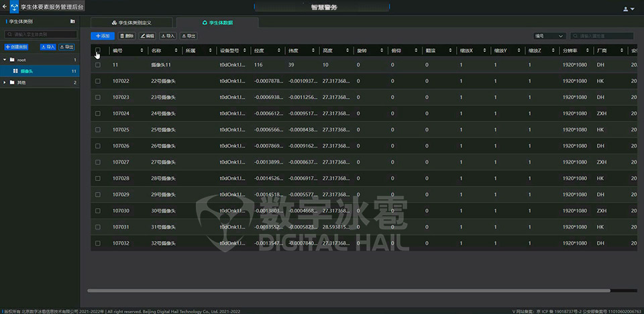Sort by the 所属 column sort icon
The height and width of the screenshot is (314, 644).
point(211,50)
